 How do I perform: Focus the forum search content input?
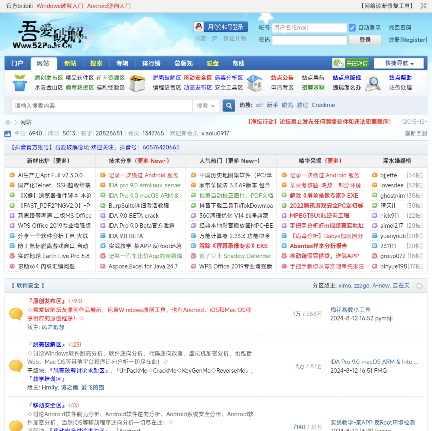coord(102,106)
